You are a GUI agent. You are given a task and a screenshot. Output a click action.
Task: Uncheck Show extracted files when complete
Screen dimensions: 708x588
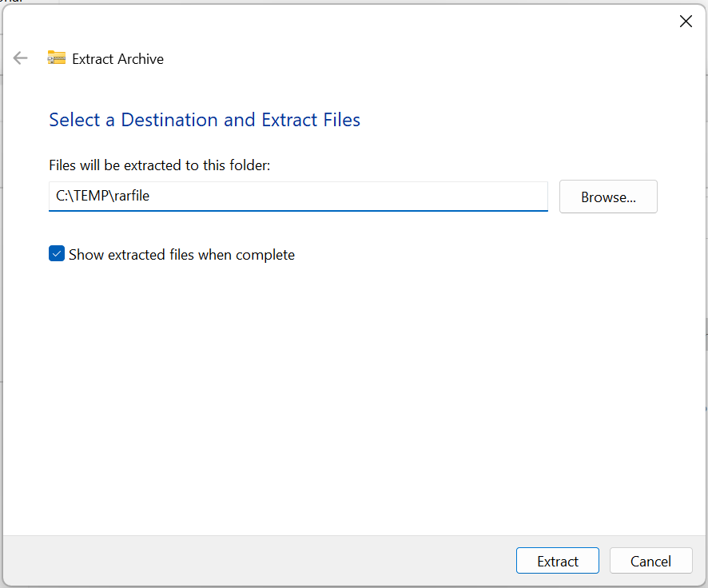57,254
